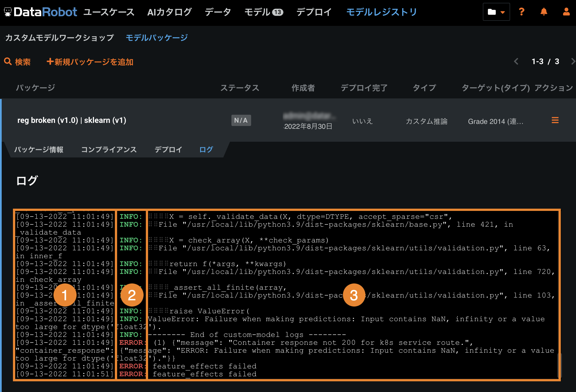Expand the reg broken (v1.0) package row
The width and height of the screenshot is (576, 392).
[x=72, y=120]
